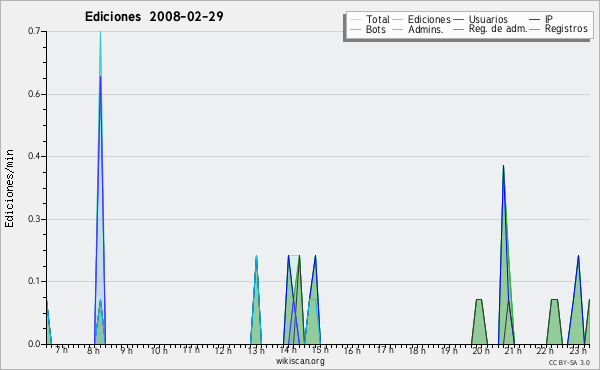Select the Reg. de adm. legend label
This screenshot has width=600, height=370.
click(498, 29)
